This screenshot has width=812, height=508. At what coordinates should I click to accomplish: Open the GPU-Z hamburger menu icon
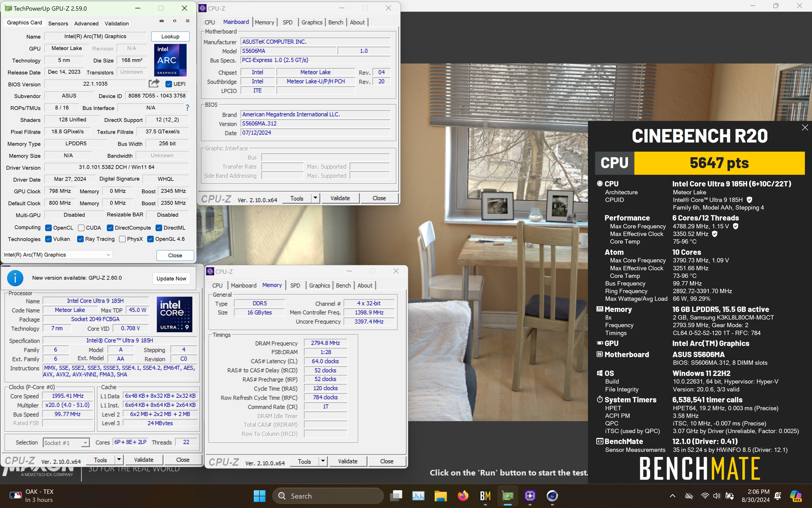pyautogui.click(x=188, y=21)
